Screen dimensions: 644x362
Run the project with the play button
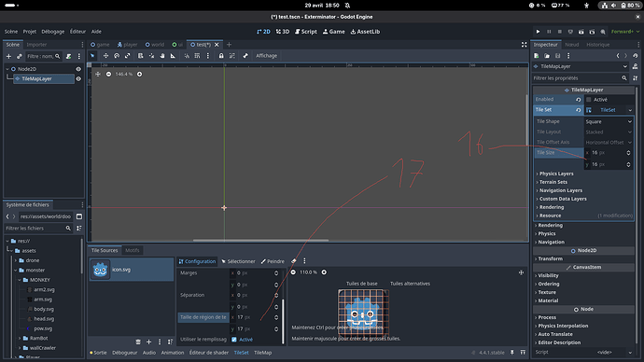click(x=538, y=32)
